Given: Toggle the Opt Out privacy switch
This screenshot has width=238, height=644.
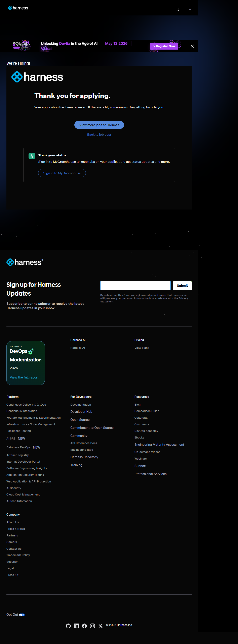Looking at the screenshot, I should click(x=22, y=615).
